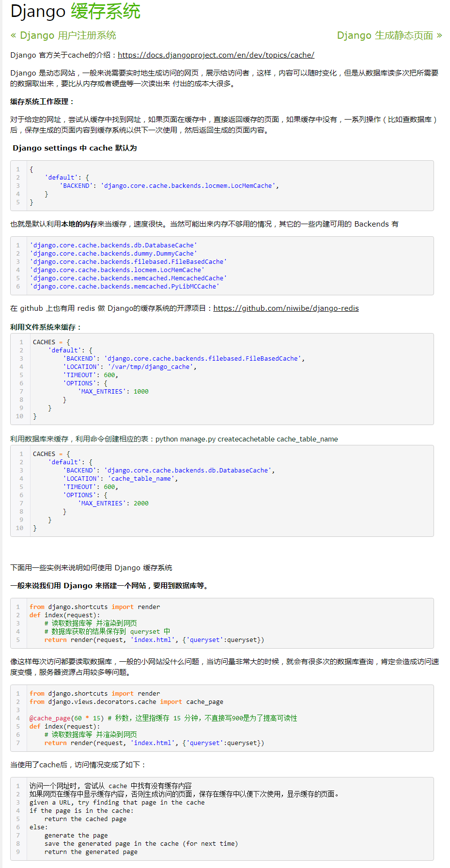Click the 利用文件系统来缓存 bold heading

(x=46, y=327)
